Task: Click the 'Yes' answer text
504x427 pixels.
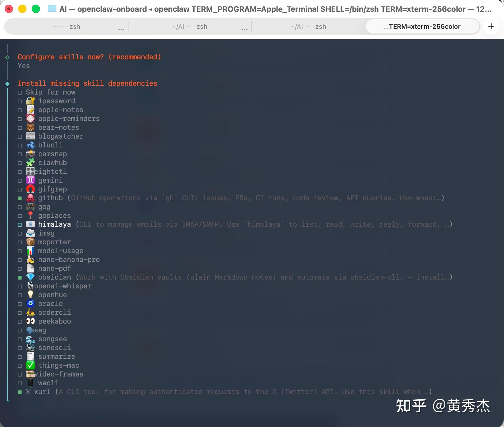Action: point(24,66)
